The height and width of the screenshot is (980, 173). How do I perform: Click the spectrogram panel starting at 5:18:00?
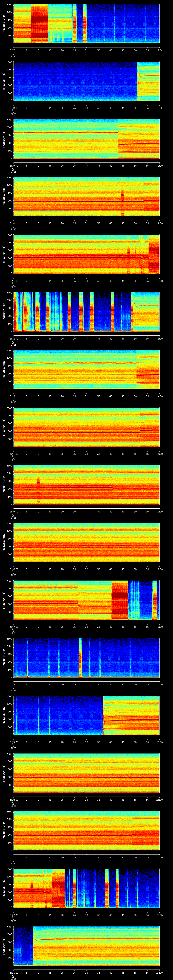click(x=87, y=658)
